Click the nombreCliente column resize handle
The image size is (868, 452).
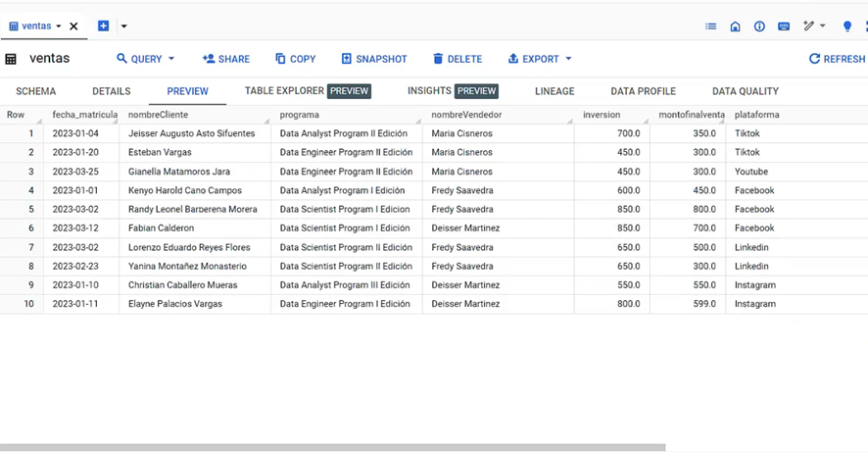click(x=266, y=121)
